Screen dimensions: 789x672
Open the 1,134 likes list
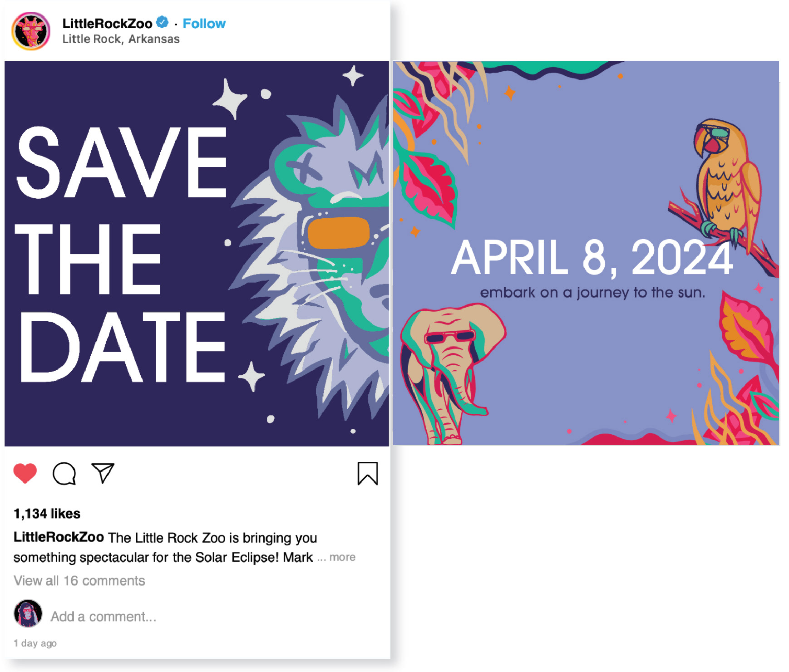[x=47, y=514]
